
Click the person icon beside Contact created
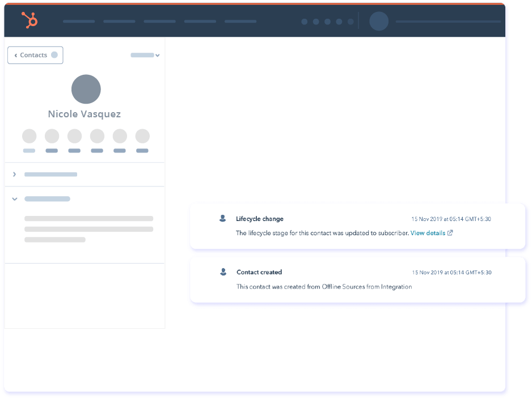pos(223,272)
